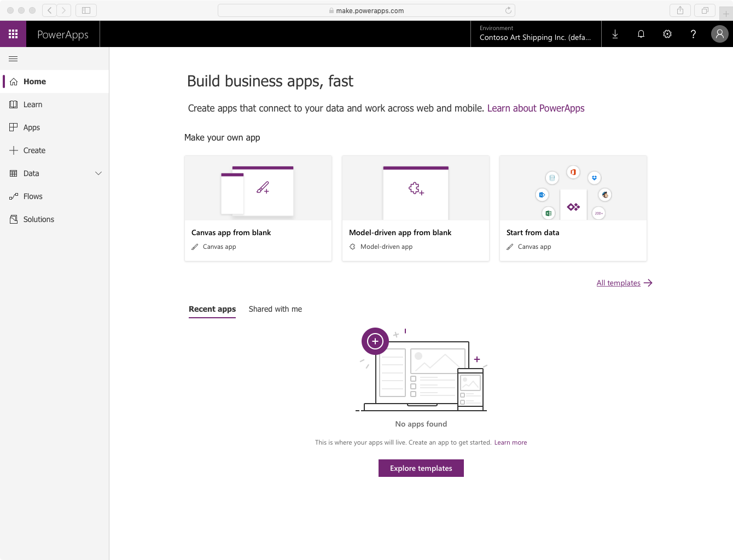Click the Home house icon
This screenshot has width=733, height=560.
[x=14, y=81]
